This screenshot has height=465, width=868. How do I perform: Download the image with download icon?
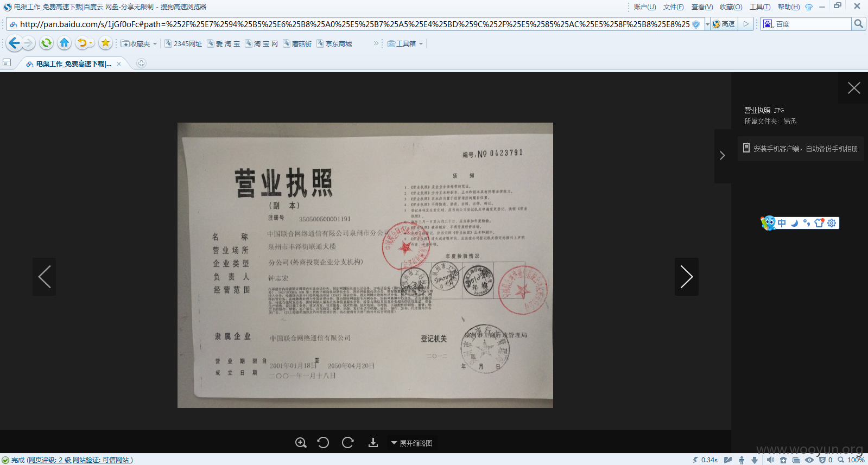(373, 443)
